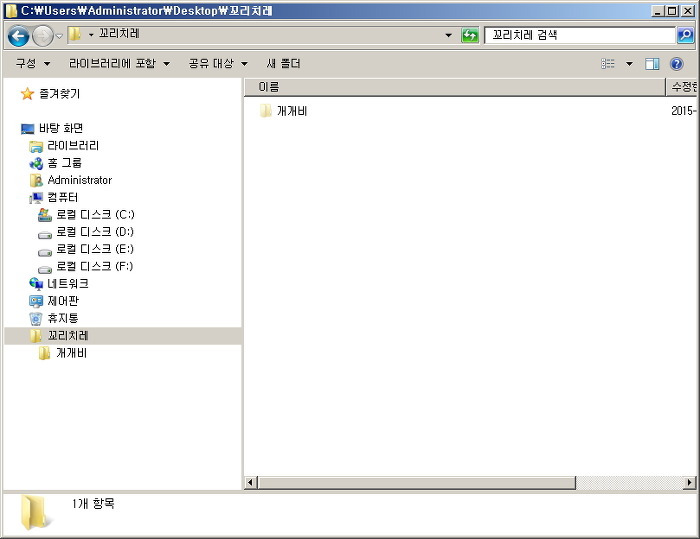Click the horizontal scrollbar right arrow

click(690, 482)
